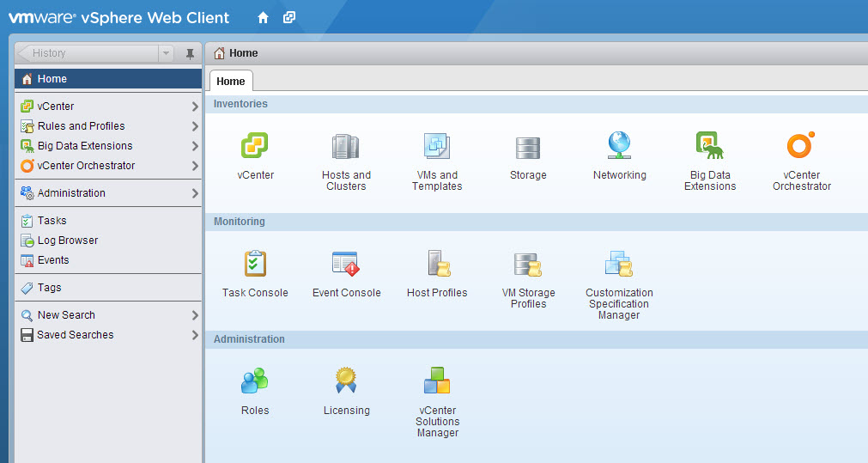
Task: Open Big Data Extensions inventory icon
Action: click(710, 145)
